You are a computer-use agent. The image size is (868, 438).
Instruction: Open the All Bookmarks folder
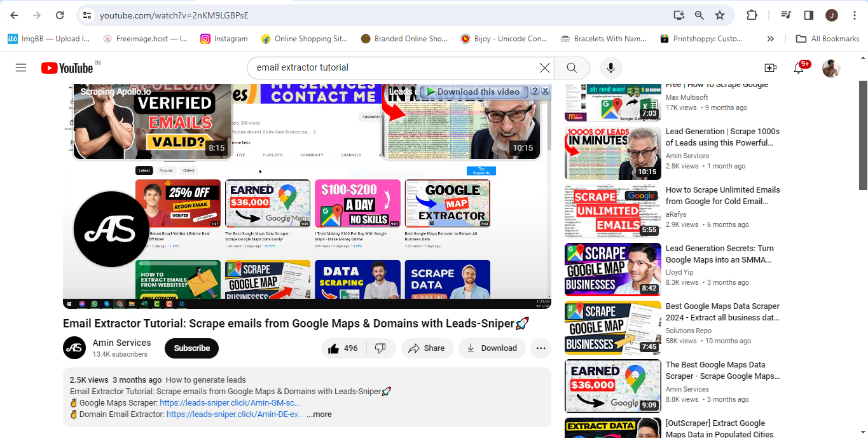tap(828, 39)
